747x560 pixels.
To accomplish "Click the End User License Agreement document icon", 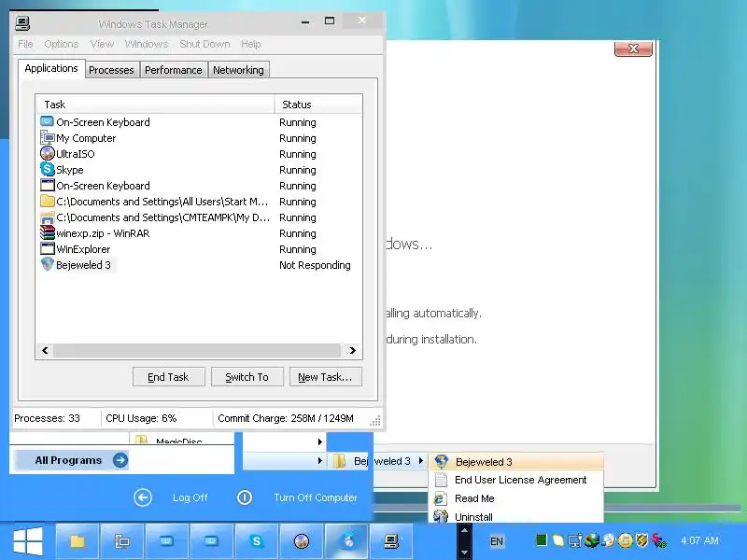I will click(441, 480).
